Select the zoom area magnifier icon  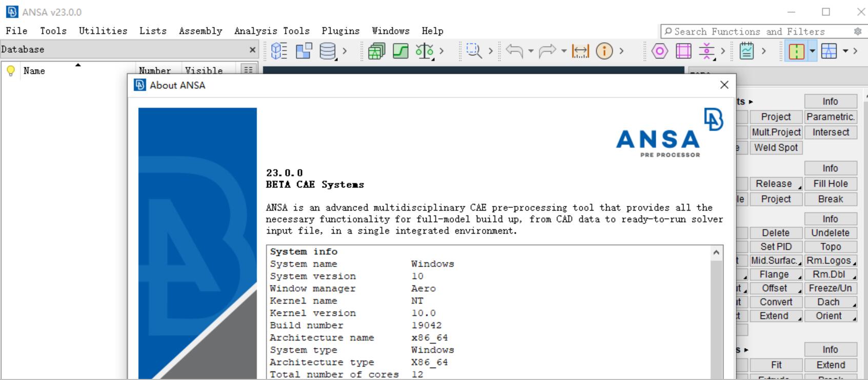[x=474, y=51]
